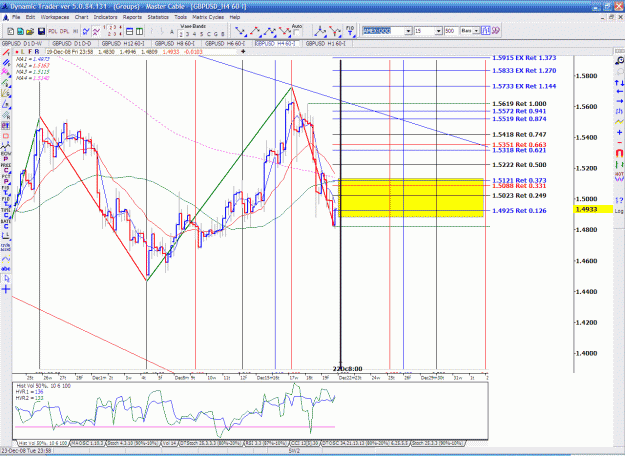Click the R button in the chart header
Image resolution: width=625 pixels, height=456 pixels.
[x=37, y=52]
